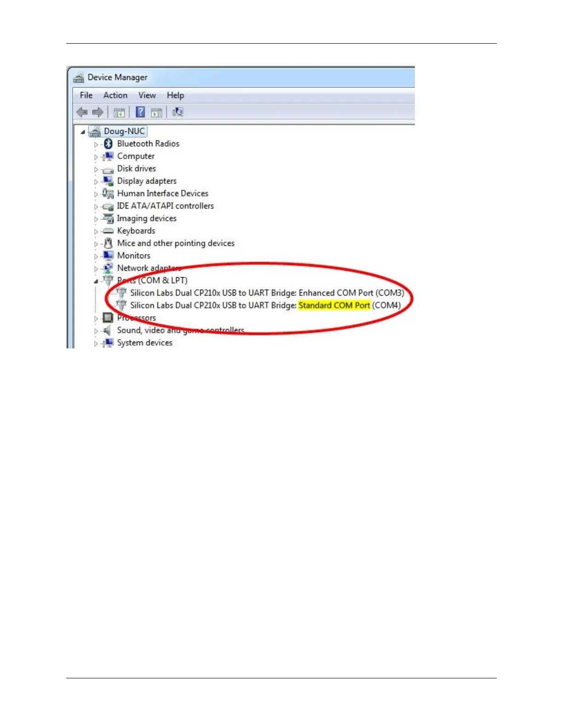Expand the Computer node arrow
This screenshot has width=563, height=728.
(x=96, y=157)
